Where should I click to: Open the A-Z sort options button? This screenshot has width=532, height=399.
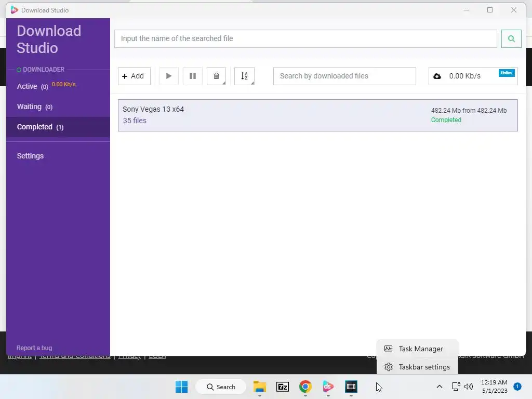tap(244, 76)
